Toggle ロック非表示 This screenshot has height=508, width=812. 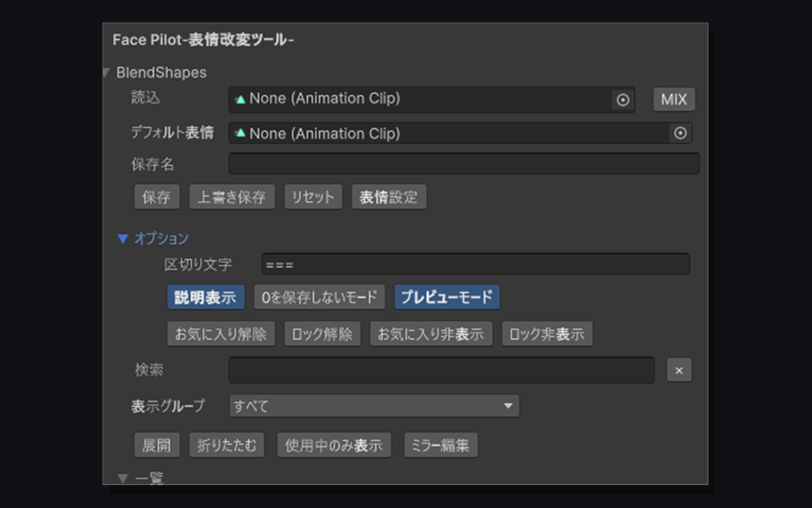coord(547,334)
